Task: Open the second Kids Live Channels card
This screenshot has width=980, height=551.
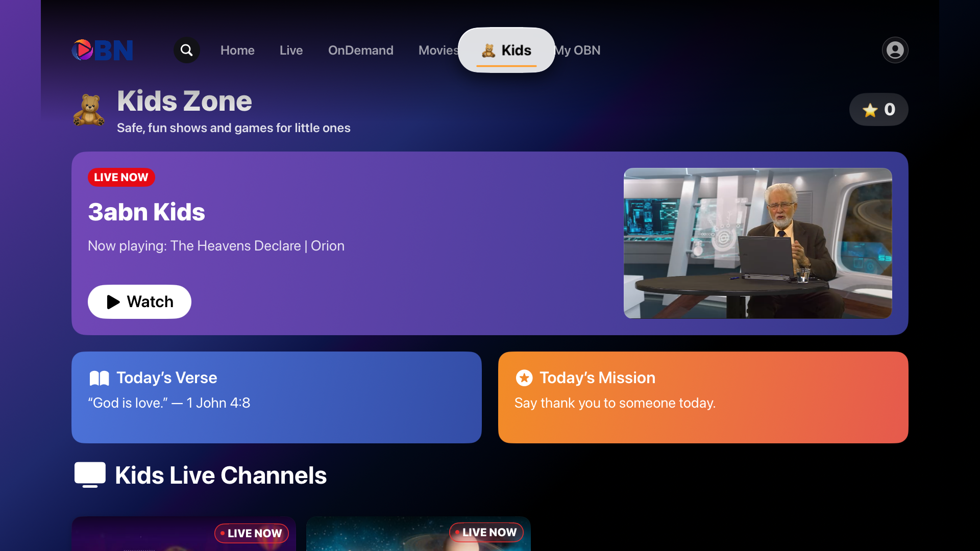Action: (x=419, y=534)
